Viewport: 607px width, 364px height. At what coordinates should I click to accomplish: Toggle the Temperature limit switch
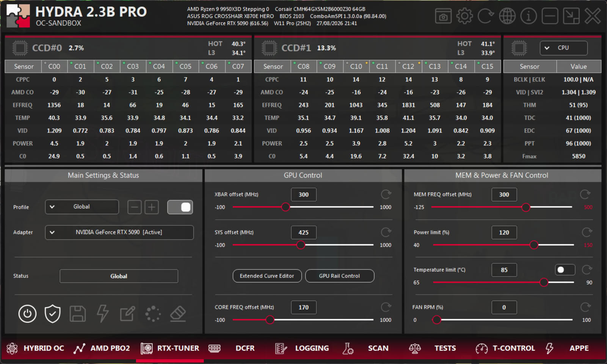tap(565, 270)
